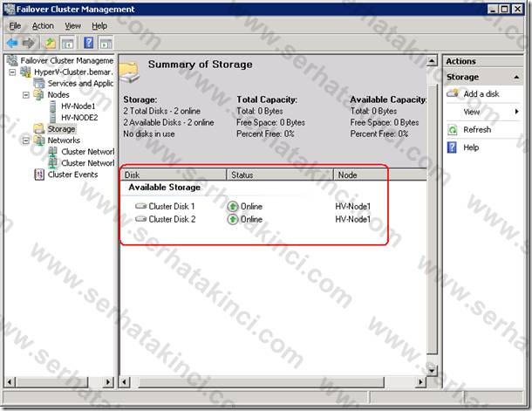Click the Services and Applications icon
Screen dimensions: 532x411
(39, 83)
